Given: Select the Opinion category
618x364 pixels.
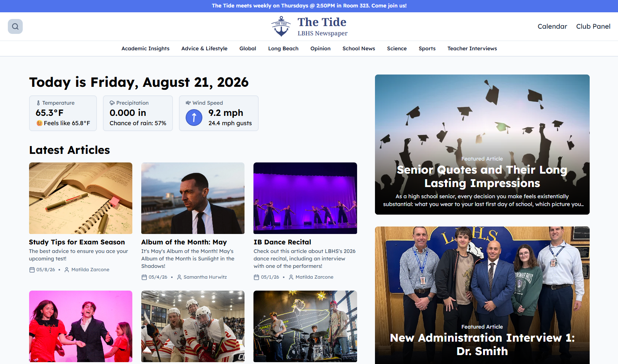Looking at the screenshot, I should tap(321, 48).
